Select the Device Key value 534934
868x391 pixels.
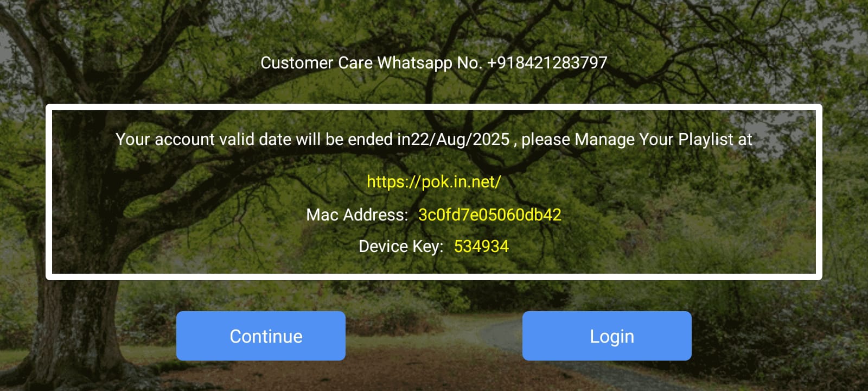click(481, 247)
